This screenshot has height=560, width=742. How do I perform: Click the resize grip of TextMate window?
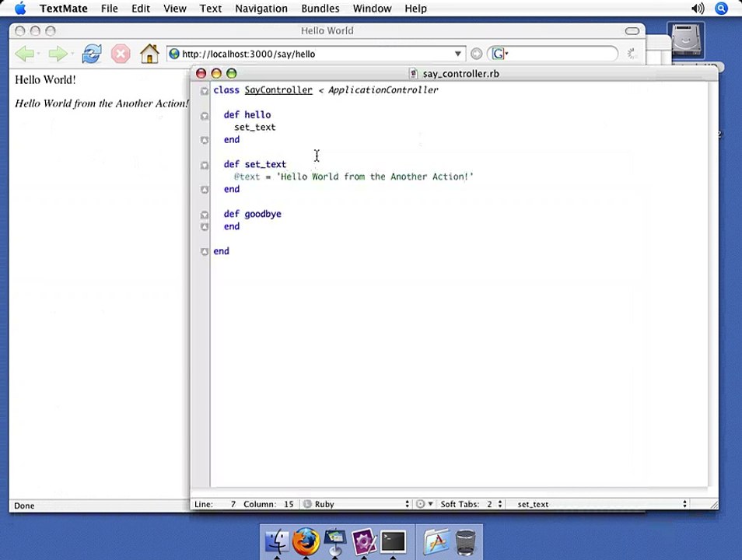[713, 505]
